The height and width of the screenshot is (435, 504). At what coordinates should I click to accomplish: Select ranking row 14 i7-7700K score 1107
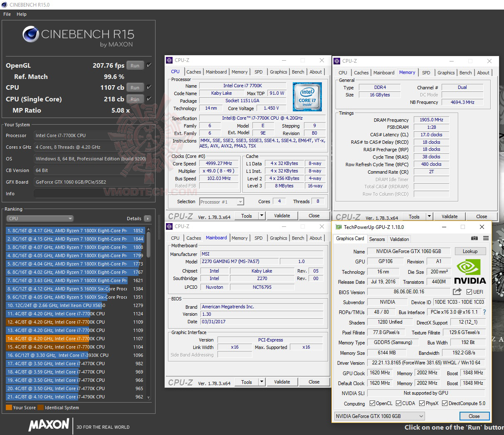click(x=75, y=339)
